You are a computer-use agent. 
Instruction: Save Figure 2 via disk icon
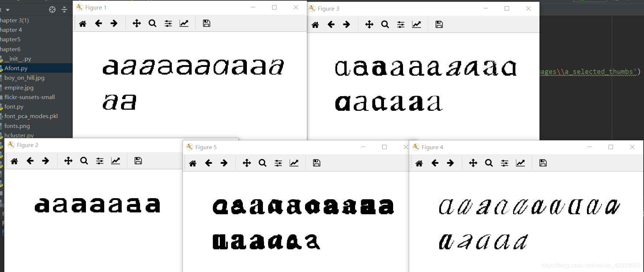pyautogui.click(x=138, y=161)
